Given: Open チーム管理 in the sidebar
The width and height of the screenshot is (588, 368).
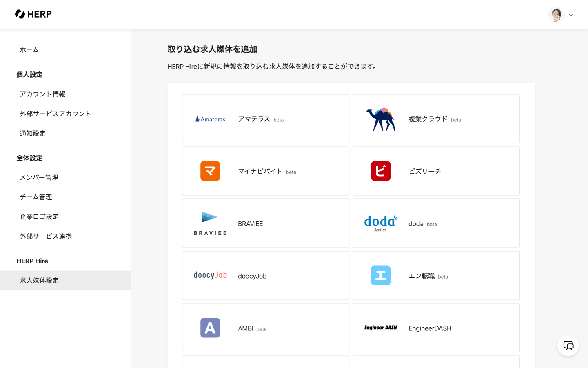Looking at the screenshot, I should 65,197.
